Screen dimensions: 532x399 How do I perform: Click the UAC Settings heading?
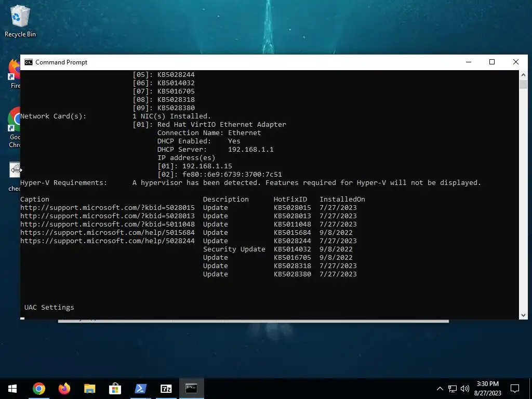click(49, 308)
